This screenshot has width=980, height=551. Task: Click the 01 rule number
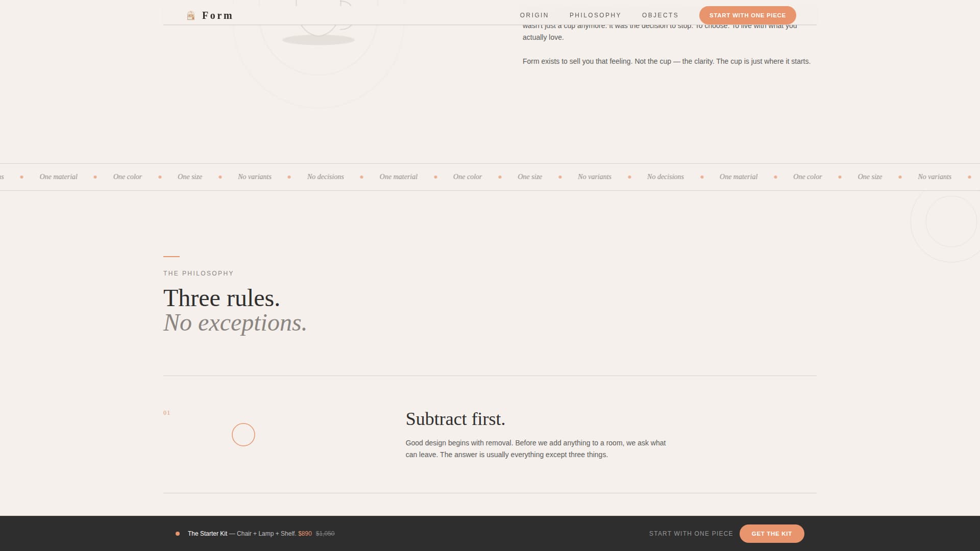(166, 413)
